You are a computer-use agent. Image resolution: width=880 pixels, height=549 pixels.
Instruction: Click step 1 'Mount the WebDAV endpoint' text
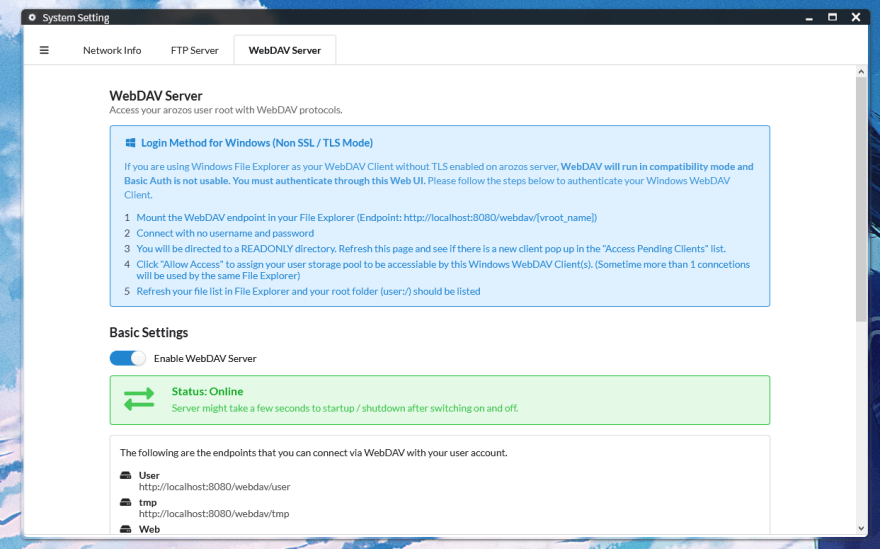click(x=366, y=218)
